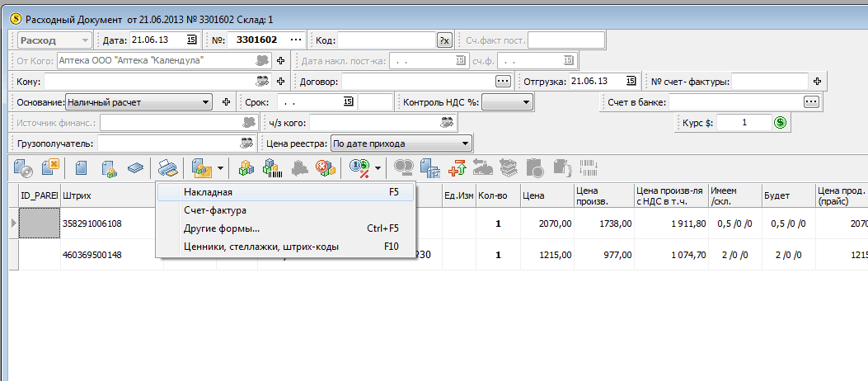868x381 pixels.
Task: Choose Ценники, стеллажки, штрих-коды menu entry
Action: point(286,247)
